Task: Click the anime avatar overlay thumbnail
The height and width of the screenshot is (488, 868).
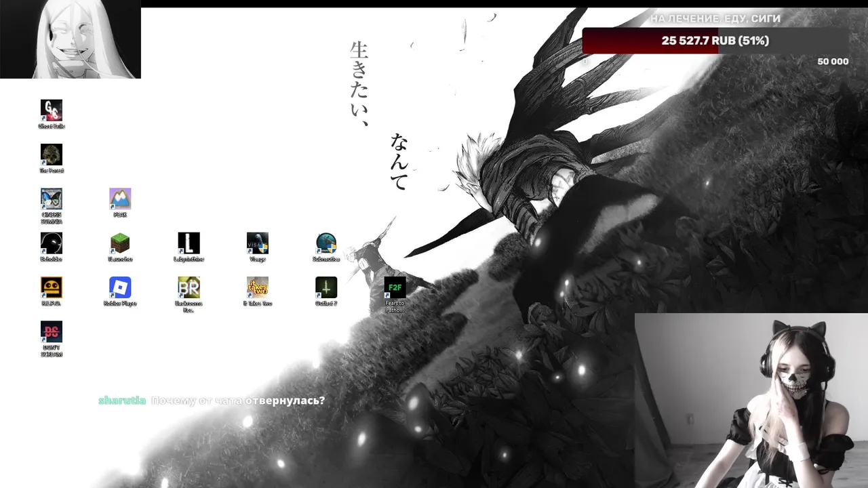Action: [71, 39]
